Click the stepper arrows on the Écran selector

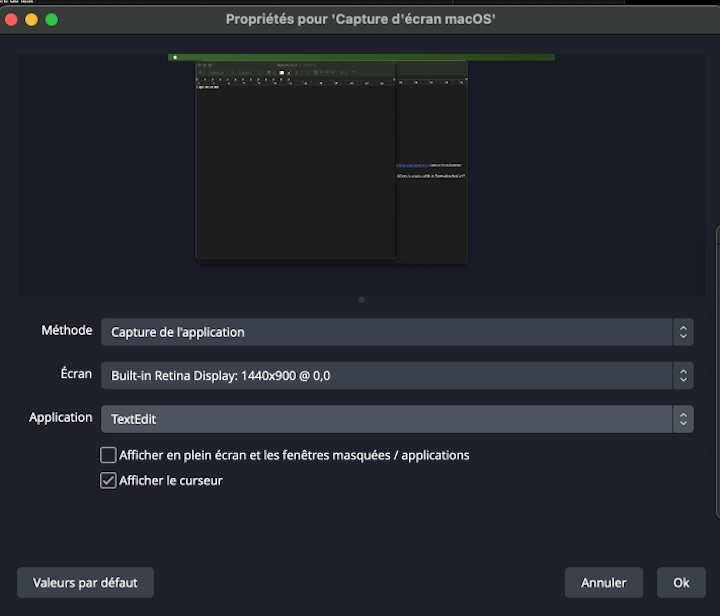click(683, 376)
